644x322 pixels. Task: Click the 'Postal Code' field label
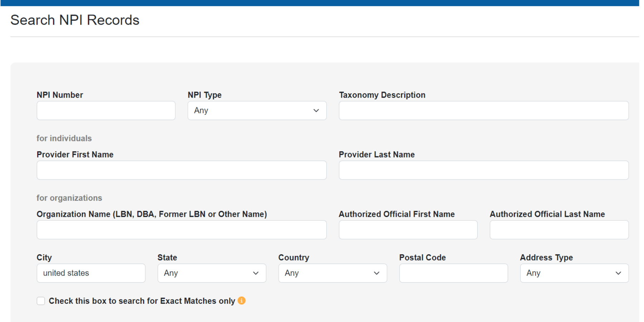point(422,258)
